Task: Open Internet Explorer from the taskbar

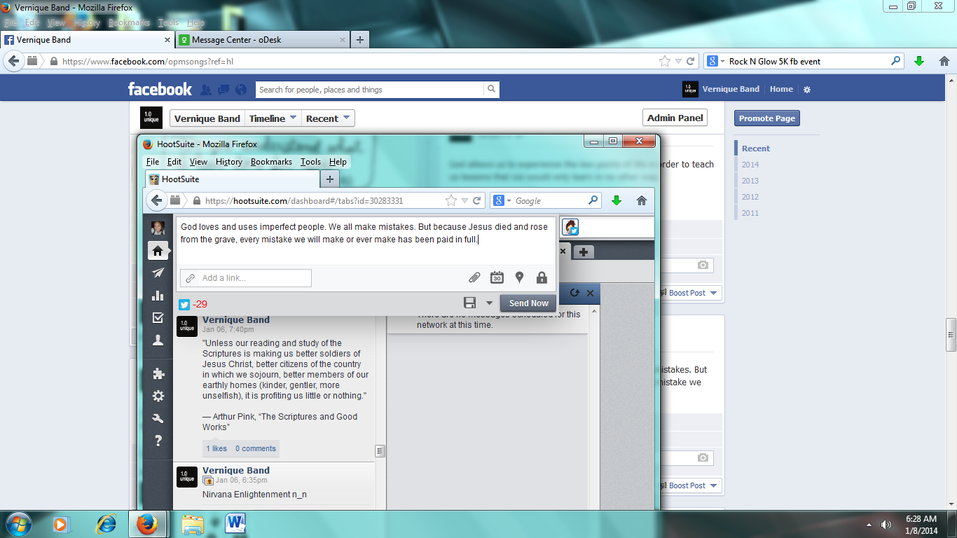Action: pyautogui.click(x=106, y=524)
